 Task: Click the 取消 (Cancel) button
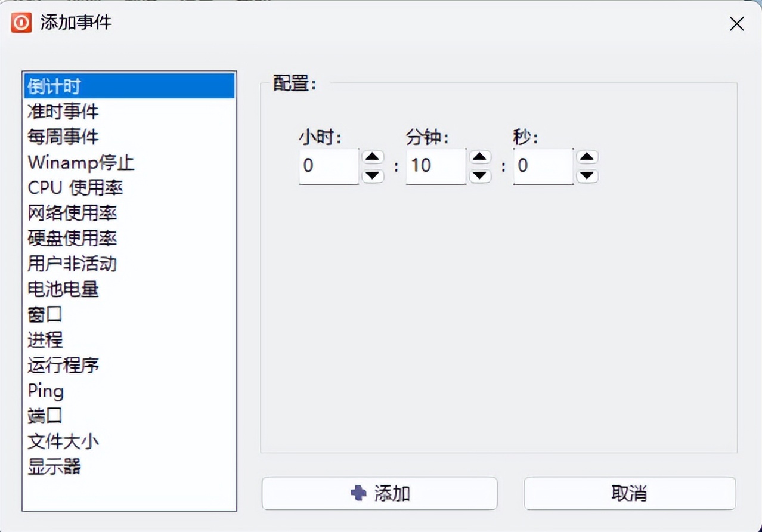(x=630, y=493)
